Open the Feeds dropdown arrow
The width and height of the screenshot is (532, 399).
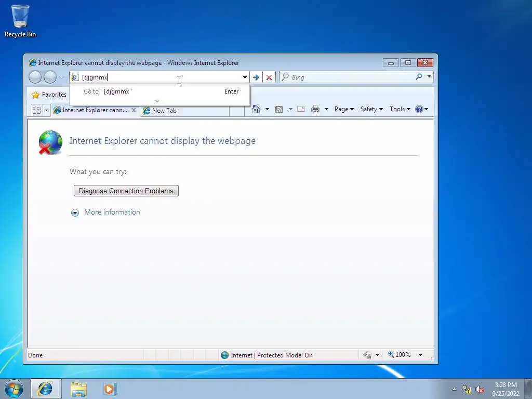click(x=290, y=109)
